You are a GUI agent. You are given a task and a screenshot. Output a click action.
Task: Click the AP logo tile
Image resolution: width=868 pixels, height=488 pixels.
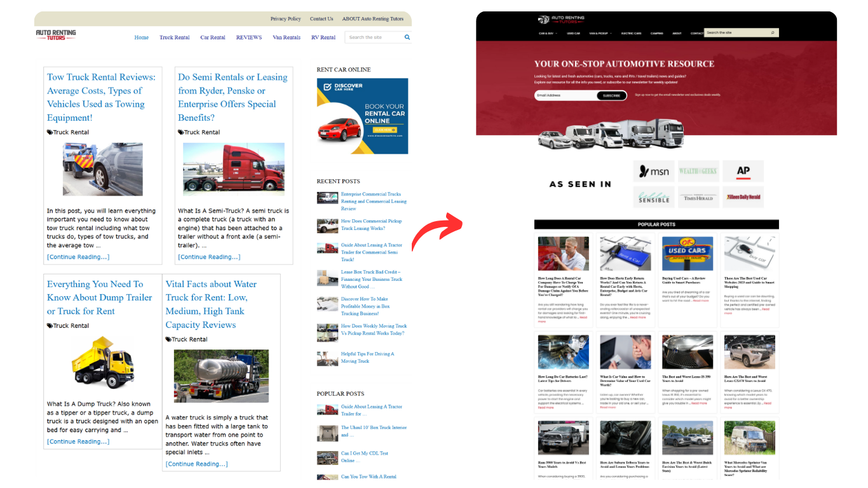coord(743,172)
